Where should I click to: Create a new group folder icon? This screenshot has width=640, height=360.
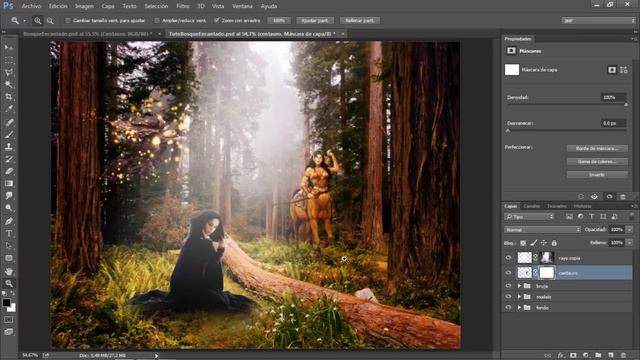[598, 356]
